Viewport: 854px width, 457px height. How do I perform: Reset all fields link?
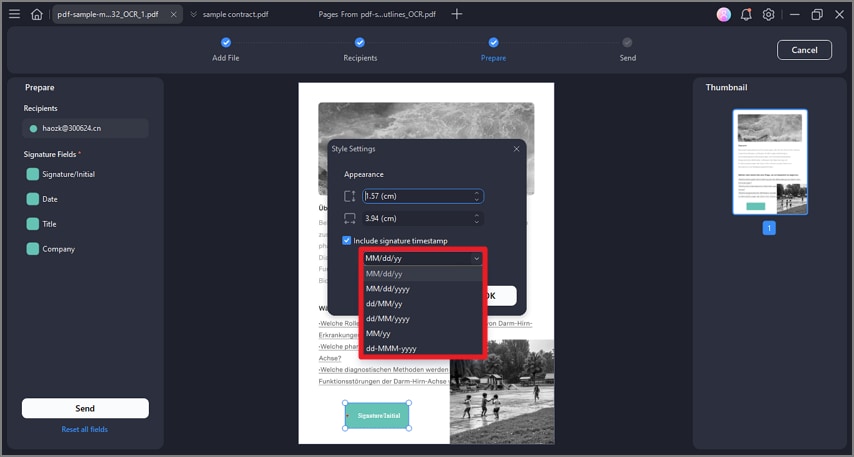tap(84, 429)
